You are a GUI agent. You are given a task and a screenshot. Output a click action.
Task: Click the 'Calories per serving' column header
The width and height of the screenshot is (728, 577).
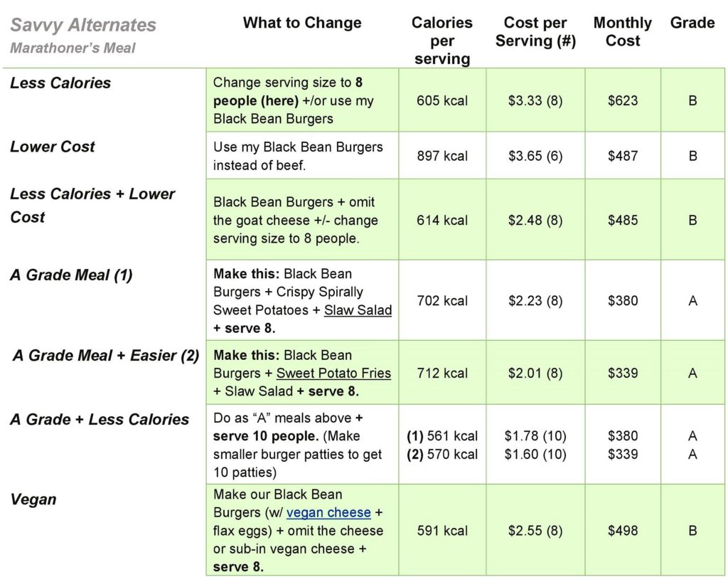click(x=441, y=41)
